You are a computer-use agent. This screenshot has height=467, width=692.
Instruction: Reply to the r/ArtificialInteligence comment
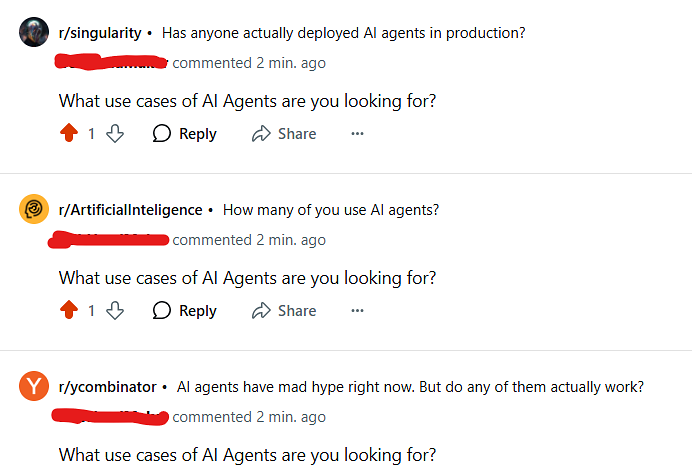coord(185,311)
